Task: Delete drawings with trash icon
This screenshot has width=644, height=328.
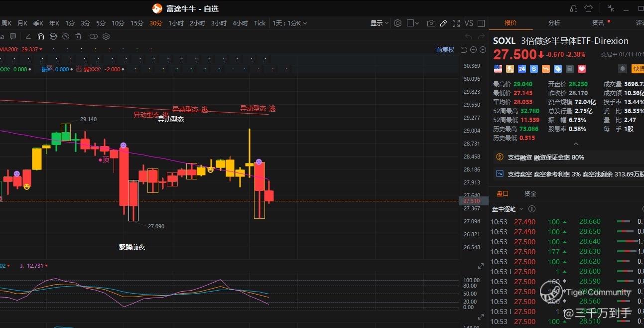Action: coord(79,36)
